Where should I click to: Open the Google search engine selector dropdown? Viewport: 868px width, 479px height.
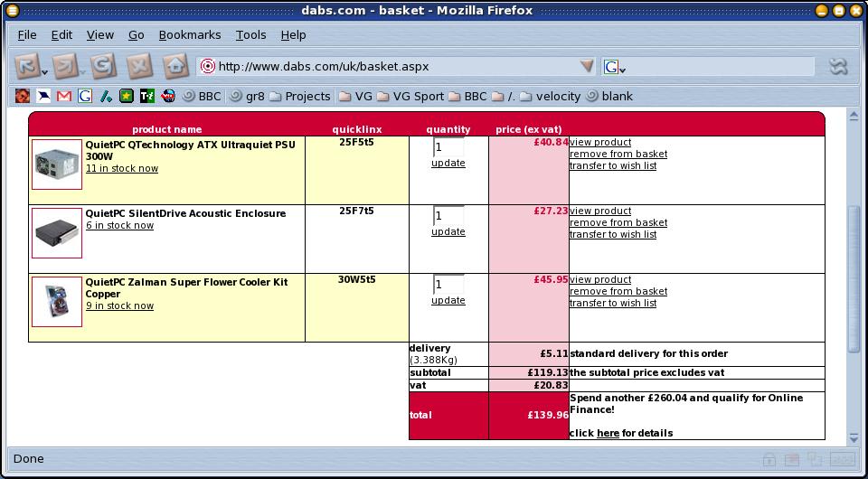tap(616, 67)
